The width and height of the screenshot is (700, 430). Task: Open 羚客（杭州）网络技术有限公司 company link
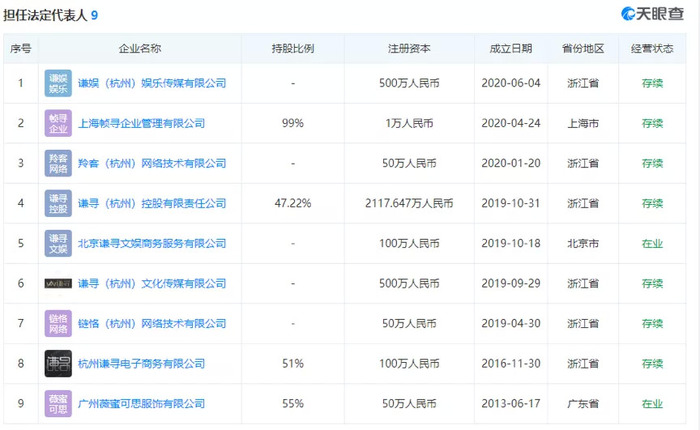(152, 163)
